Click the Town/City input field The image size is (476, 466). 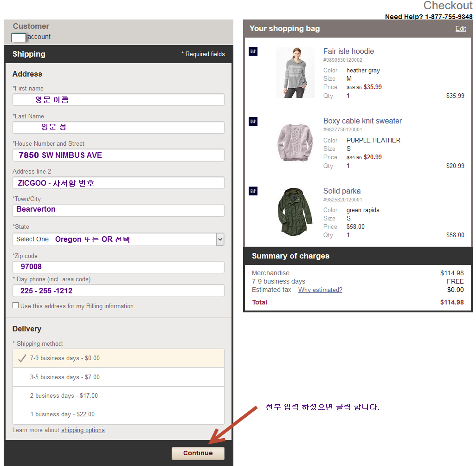point(118,210)
